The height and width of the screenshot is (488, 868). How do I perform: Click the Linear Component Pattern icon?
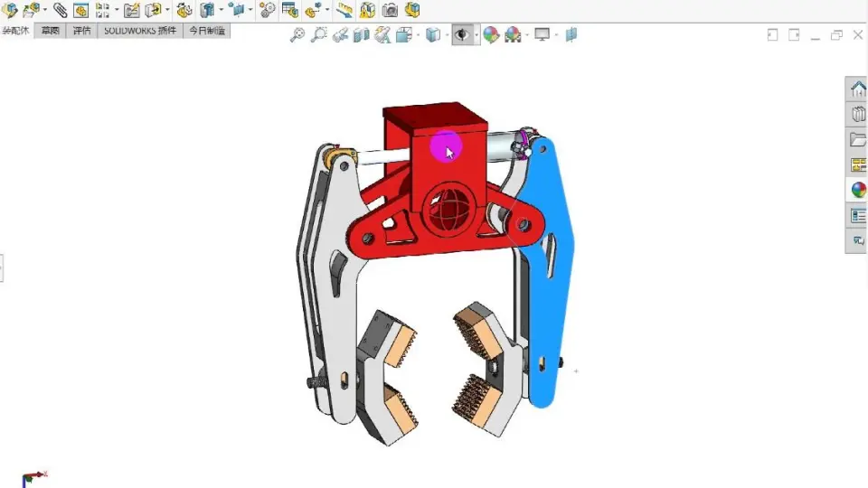click(102, 9)
